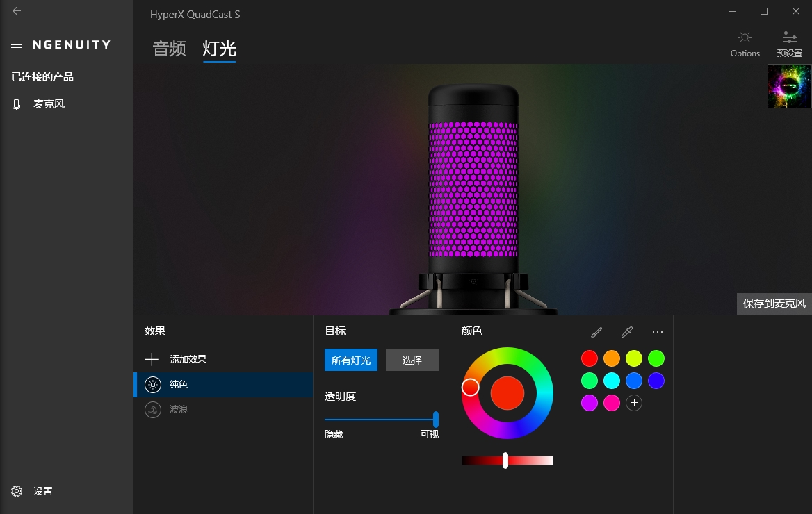This screenshot has width=812, height=514.
Task: Add a new custom color swatch
Action: point(634,403)
